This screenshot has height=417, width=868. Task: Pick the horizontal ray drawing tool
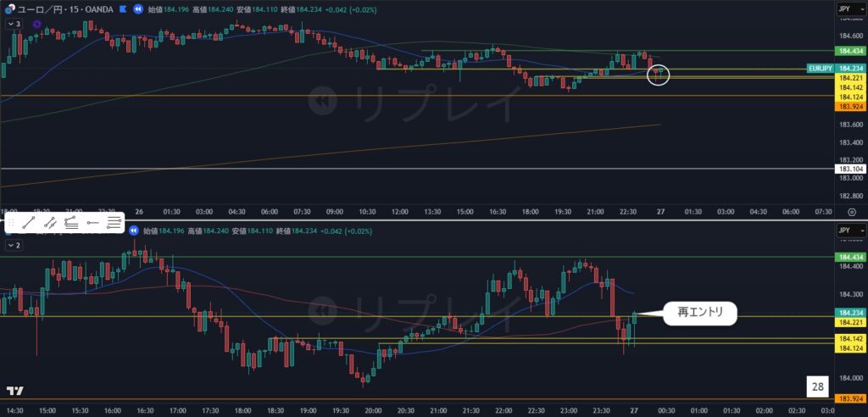(92, 223)
